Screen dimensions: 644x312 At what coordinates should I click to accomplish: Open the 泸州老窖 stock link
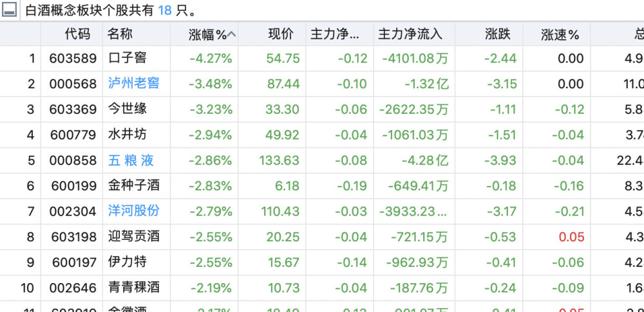coord(133,84)
